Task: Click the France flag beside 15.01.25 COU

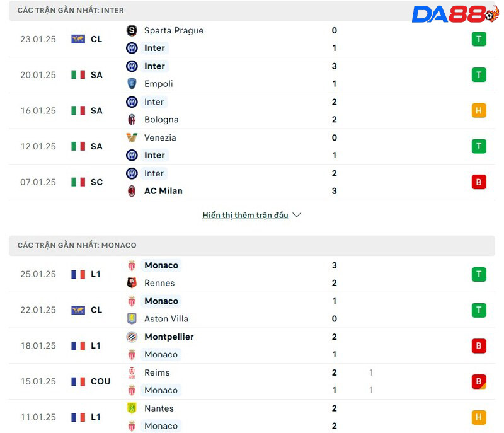Action: (x=78, y=381)
